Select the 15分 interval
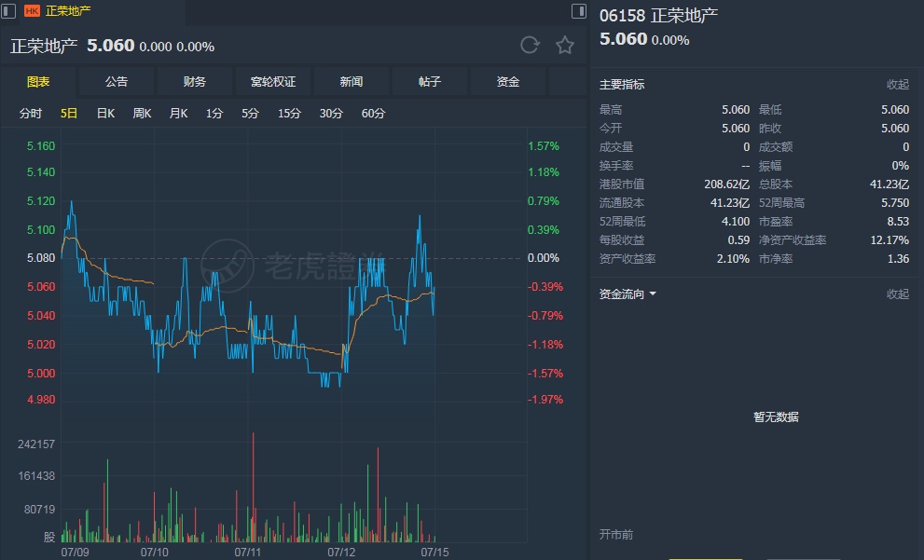 coord(289,113)
